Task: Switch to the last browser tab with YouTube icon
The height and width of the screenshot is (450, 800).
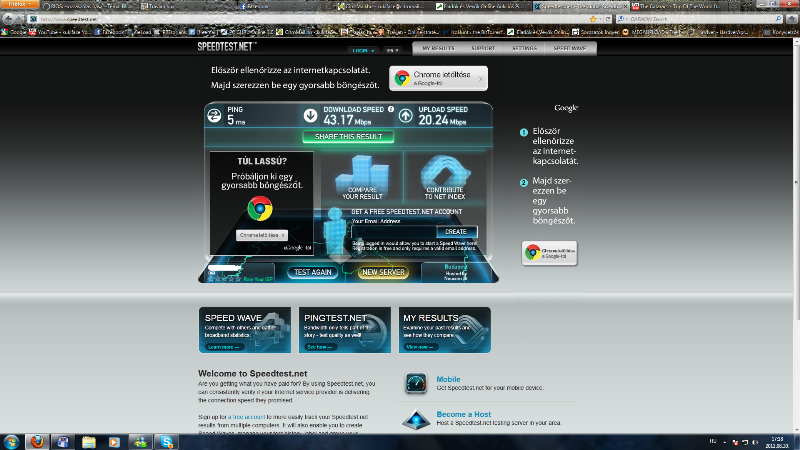Action: pos(679,7)
